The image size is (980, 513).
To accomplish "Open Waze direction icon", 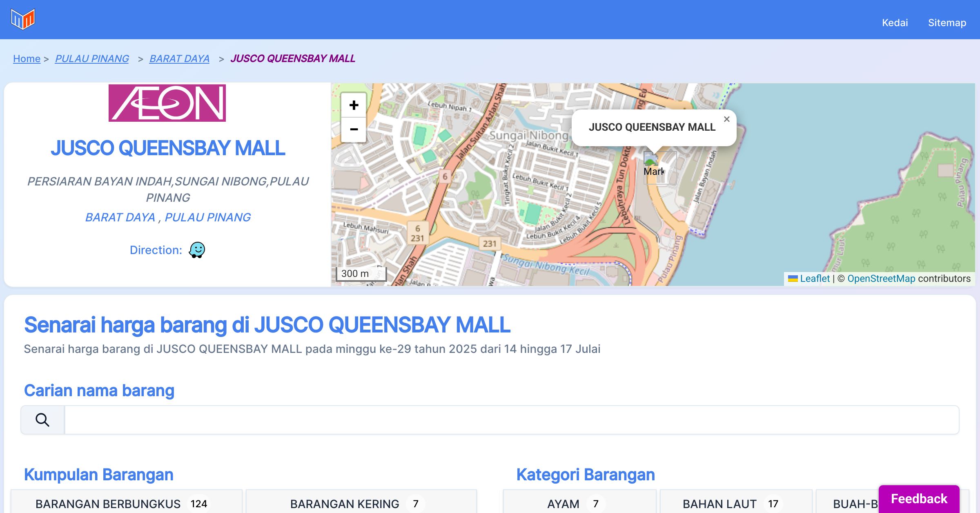I will click(x=197, y=250).
